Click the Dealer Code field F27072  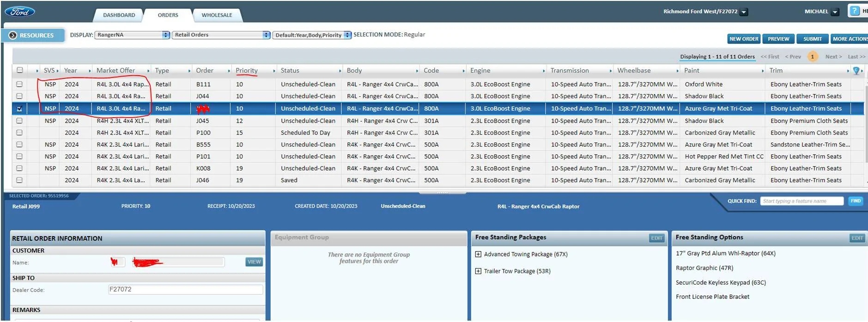tap(185, 290)
